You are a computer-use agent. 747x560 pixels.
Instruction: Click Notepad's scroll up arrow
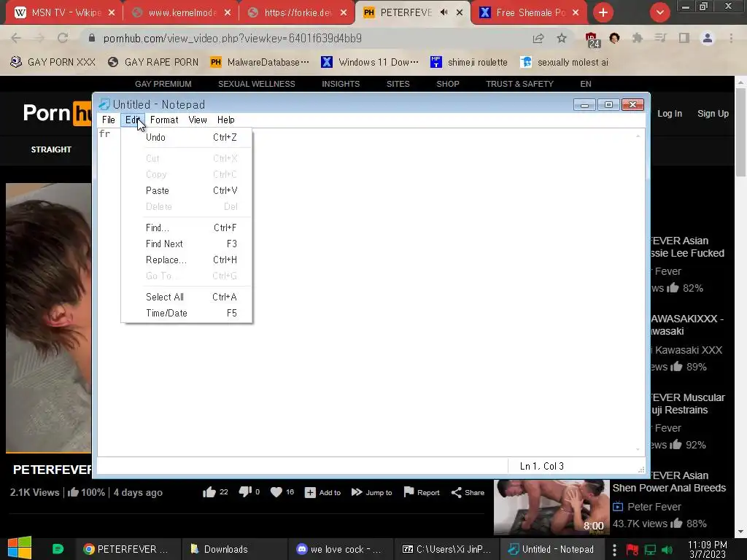pos(638,136)
